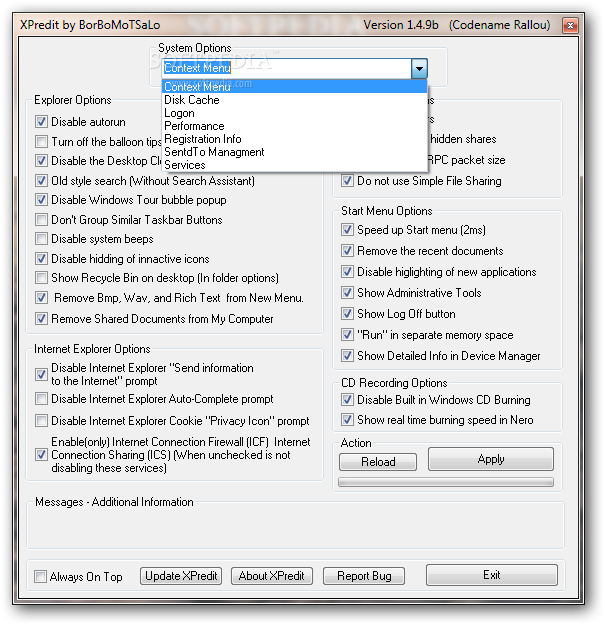This screenshot has height=625, width=605.
Task: Select Context Menu from the dropdown list
Action: click(295, 86)
